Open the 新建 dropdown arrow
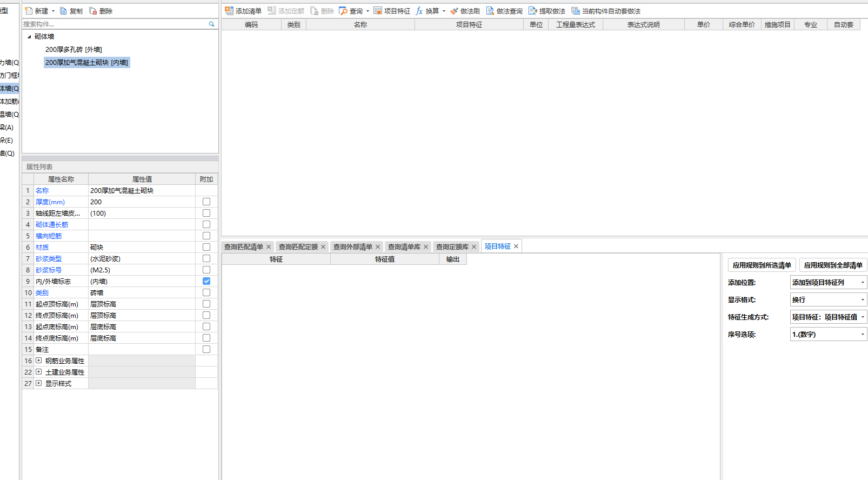 click(53, 11)
